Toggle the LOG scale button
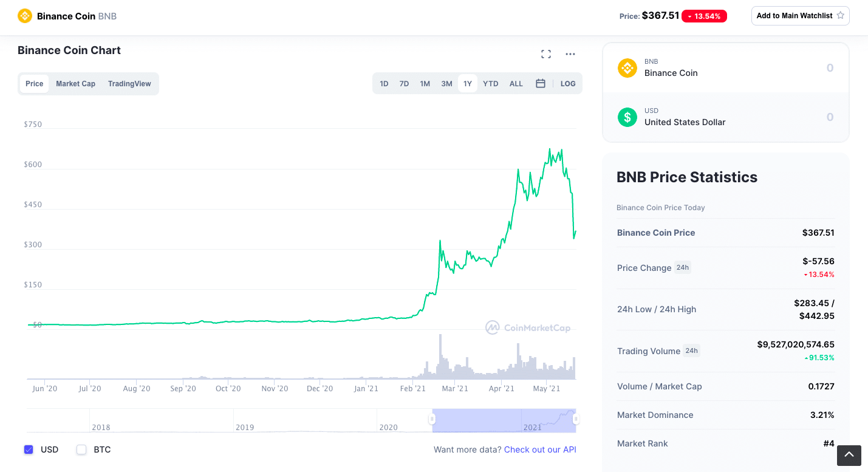868x472 pixels. (x=568, y=84)
